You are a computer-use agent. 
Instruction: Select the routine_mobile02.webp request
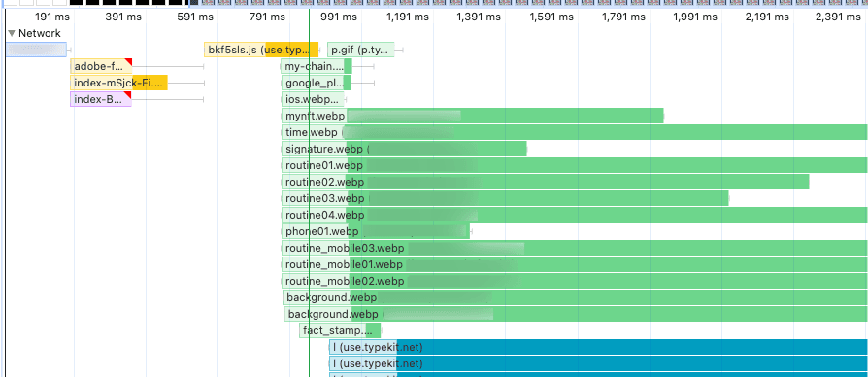point(575,281)
